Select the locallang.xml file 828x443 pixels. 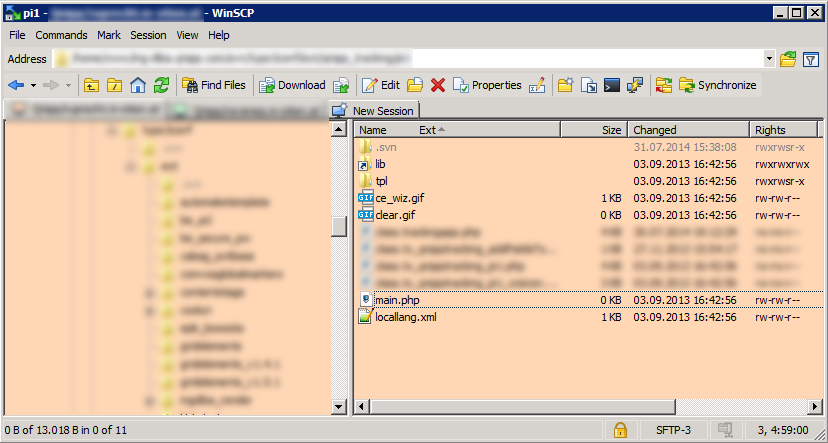click(405, 317)
